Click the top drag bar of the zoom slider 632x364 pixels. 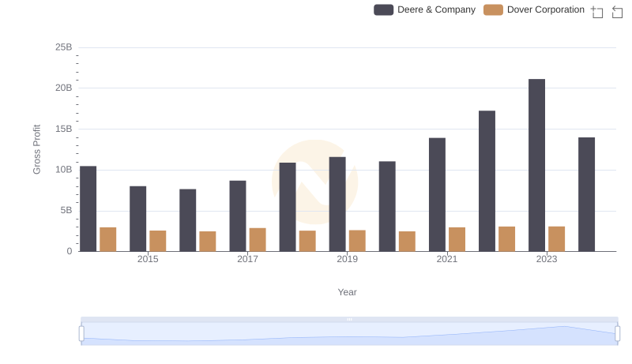[x=349, y=319]
